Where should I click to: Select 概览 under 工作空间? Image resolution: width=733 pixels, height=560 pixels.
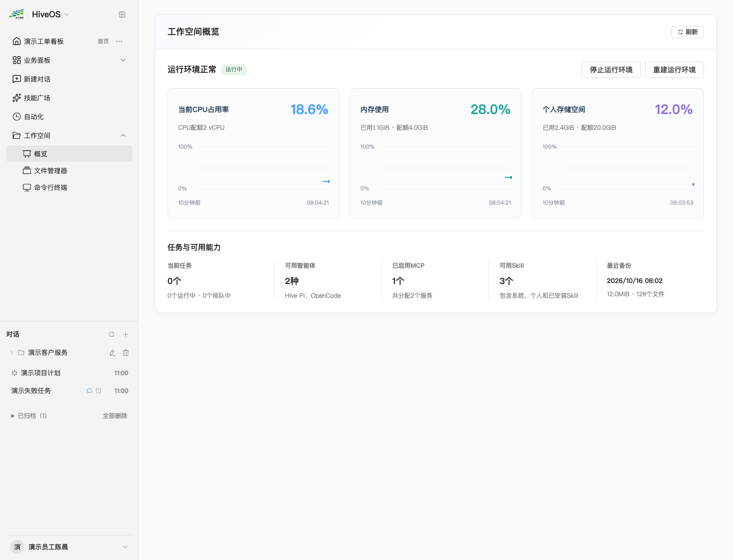pos(69,154)
